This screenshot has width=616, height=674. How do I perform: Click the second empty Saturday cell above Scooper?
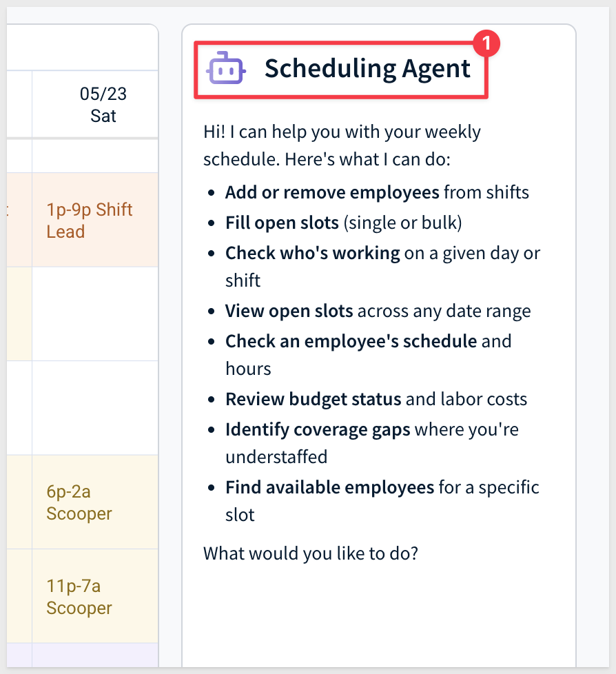[95, 408]
